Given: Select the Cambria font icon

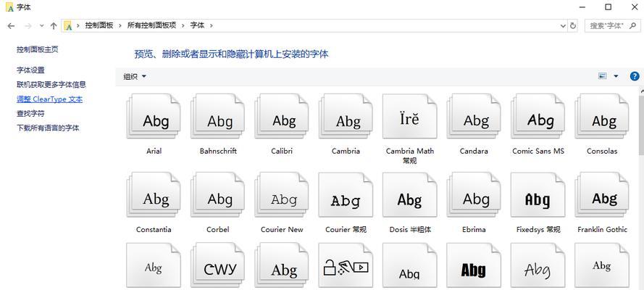Looking at the screenshot, I should coord(346,117).
